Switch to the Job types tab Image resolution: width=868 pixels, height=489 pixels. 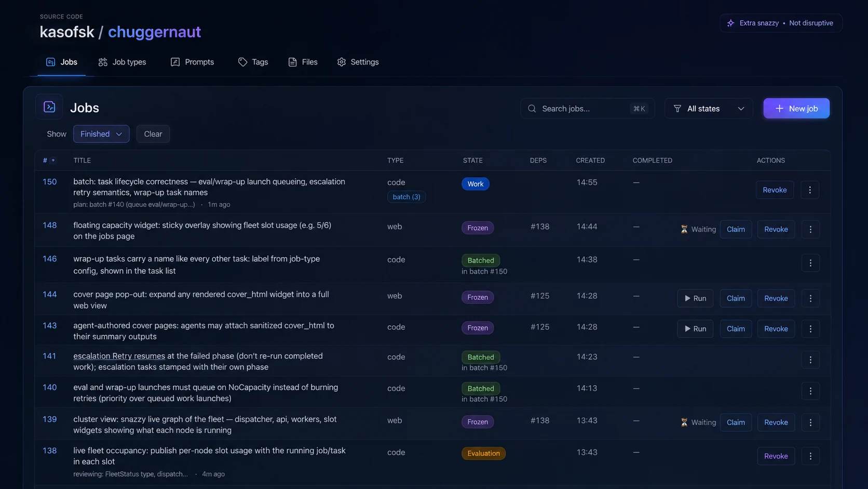(122, 62)
